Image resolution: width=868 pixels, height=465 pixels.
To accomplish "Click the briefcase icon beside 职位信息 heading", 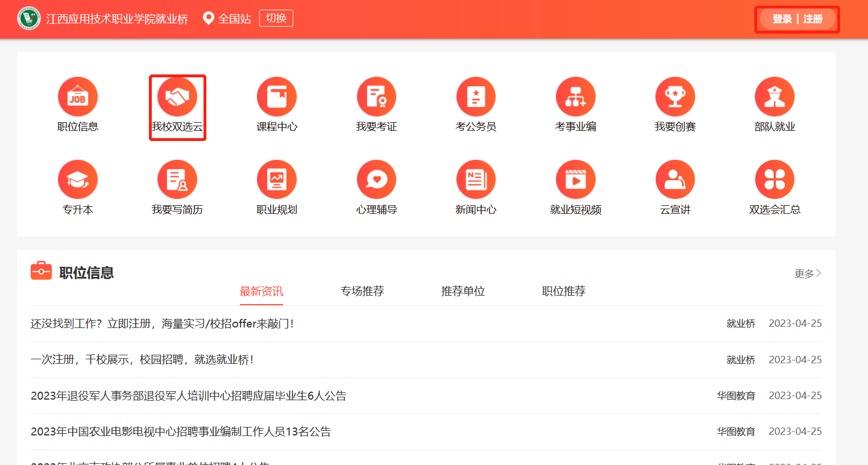I will pos(41,271).
